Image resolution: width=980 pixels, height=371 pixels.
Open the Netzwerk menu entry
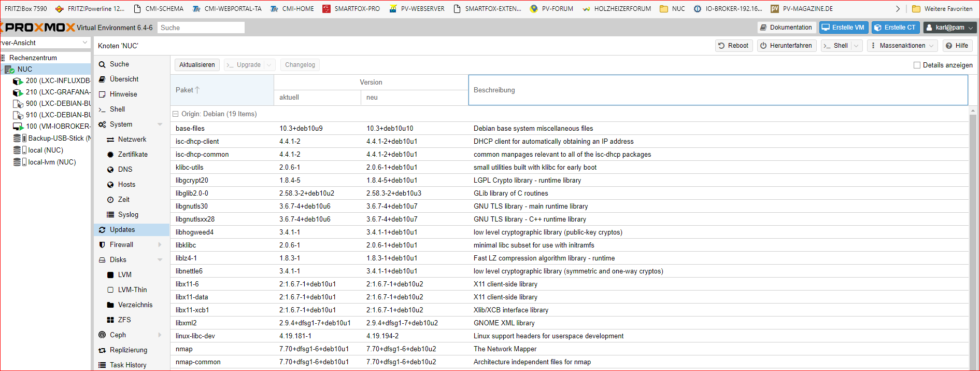[132, 140]
